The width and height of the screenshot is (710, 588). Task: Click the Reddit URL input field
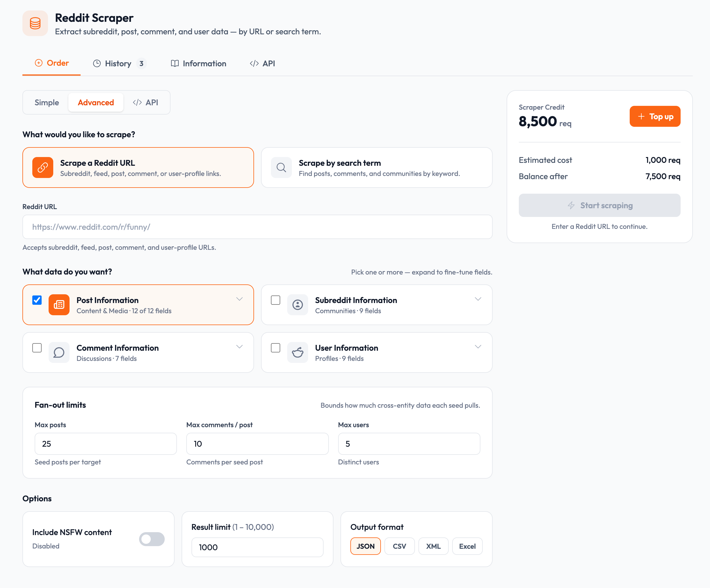(257, 227)
